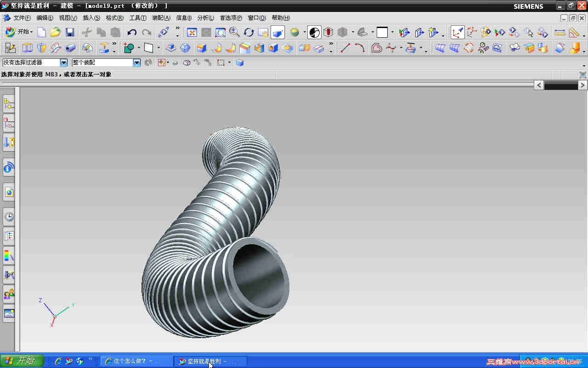Click the Redo arrow icon
Screen dimensions: 588x368
point(147,32)
